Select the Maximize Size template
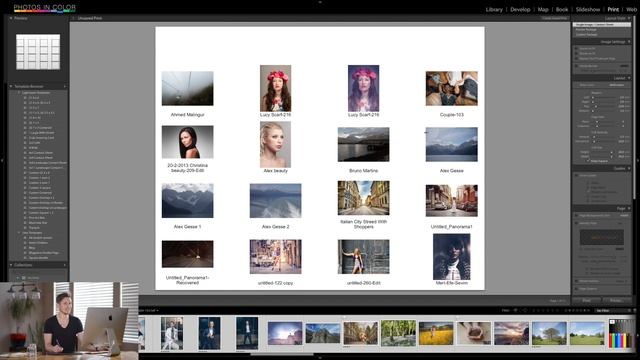This screenshot has width=640, height=360. [x=38, y=222]
